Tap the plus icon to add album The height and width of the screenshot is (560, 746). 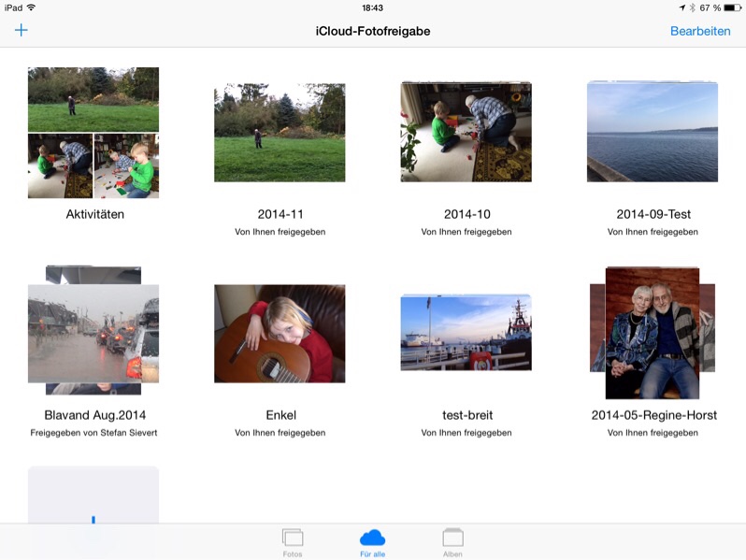pyautogui.click(x=21, y=30)
